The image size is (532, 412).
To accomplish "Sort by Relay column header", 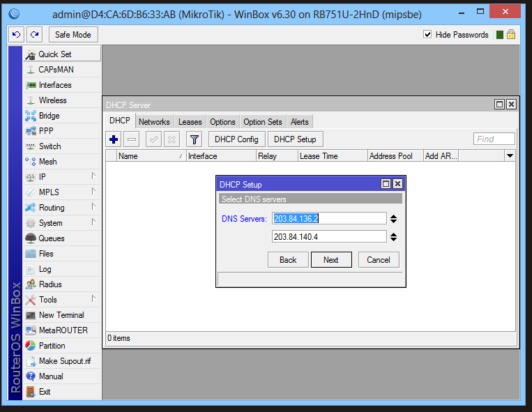I will (x=278, y=156).
